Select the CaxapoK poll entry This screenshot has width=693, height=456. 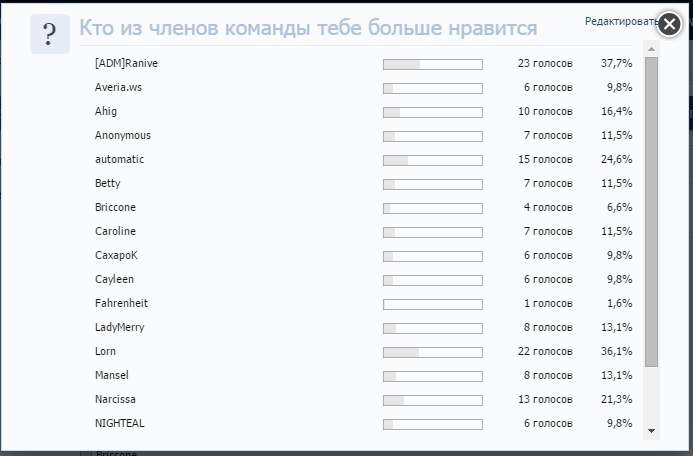(x=116, y=256)
